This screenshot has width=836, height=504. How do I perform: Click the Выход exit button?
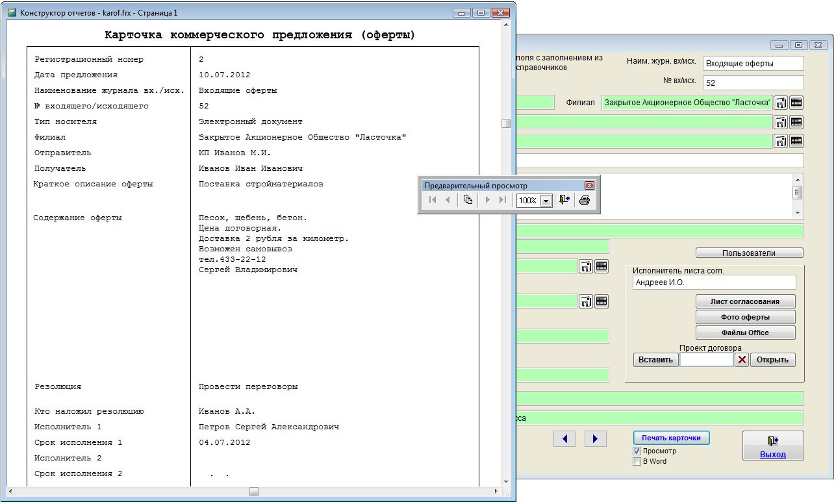[772, 446]
